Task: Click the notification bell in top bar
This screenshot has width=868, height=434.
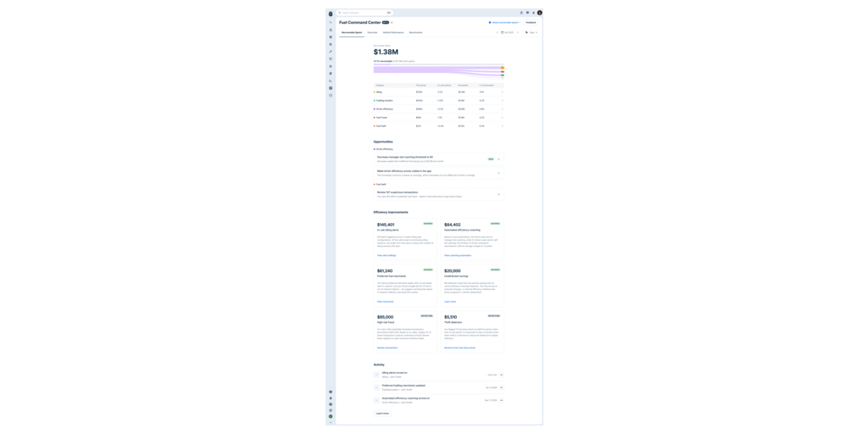Action: tap(534, 13)
